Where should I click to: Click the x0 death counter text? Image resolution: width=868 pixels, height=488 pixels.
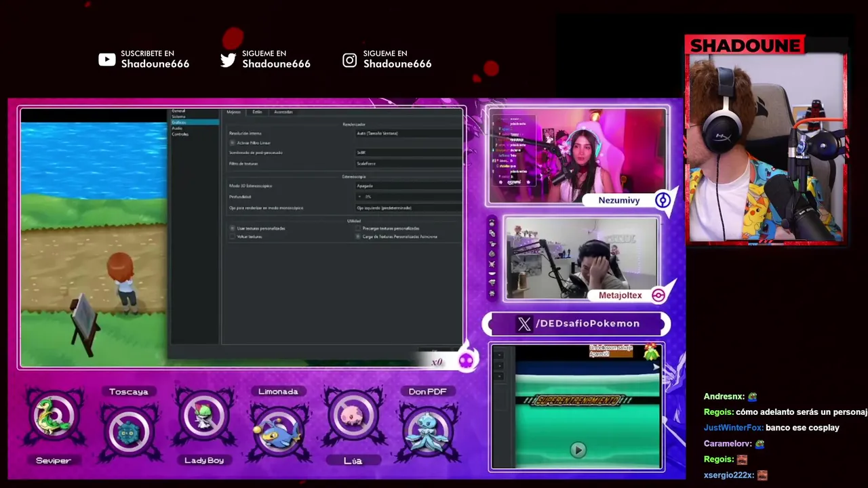437,362
